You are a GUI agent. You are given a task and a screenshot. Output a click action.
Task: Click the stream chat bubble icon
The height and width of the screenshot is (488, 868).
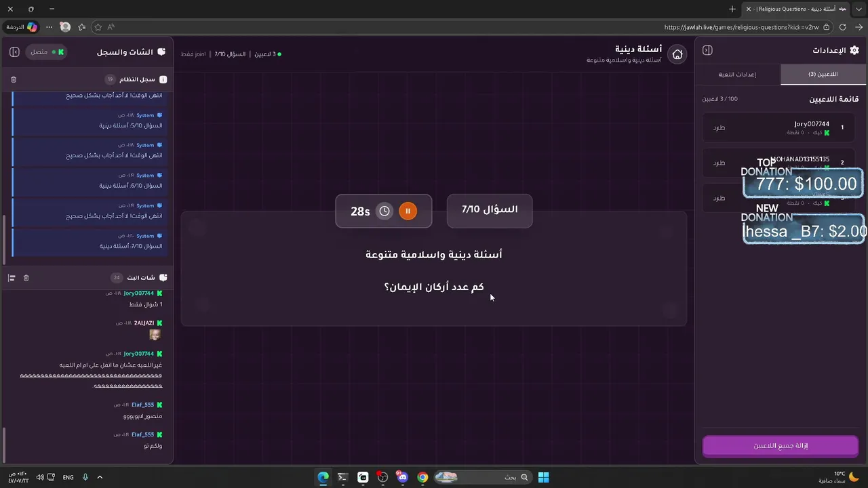click(x=163, y=278)
